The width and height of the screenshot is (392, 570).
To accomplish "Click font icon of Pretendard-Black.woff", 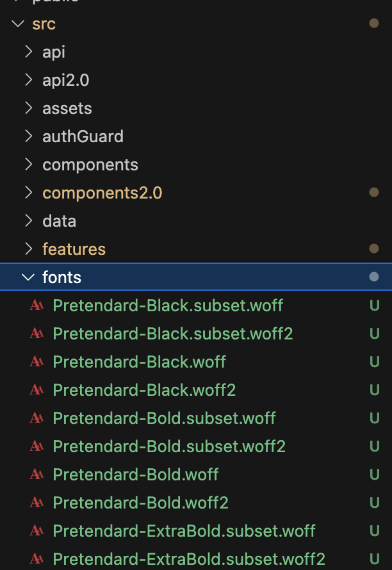I will click(x=37, y=361).
